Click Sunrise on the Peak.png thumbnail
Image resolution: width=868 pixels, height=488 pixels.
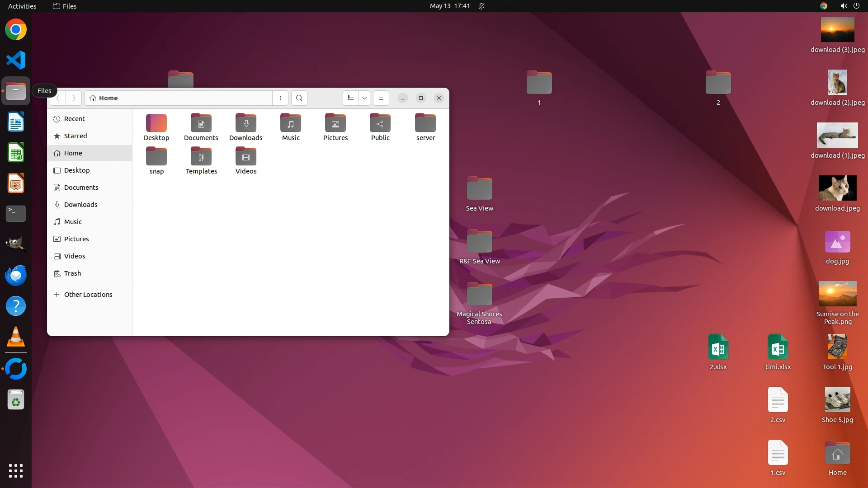(x=837, y=294)
